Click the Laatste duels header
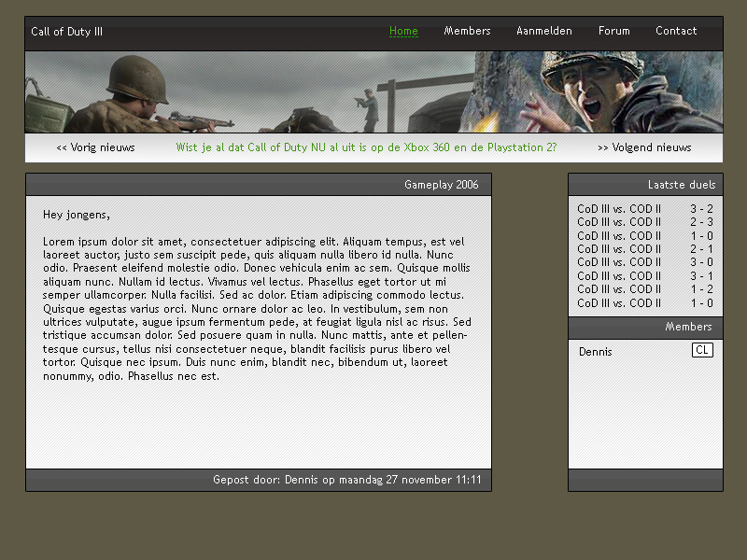 pyautogui.click(x=682, y=185)
